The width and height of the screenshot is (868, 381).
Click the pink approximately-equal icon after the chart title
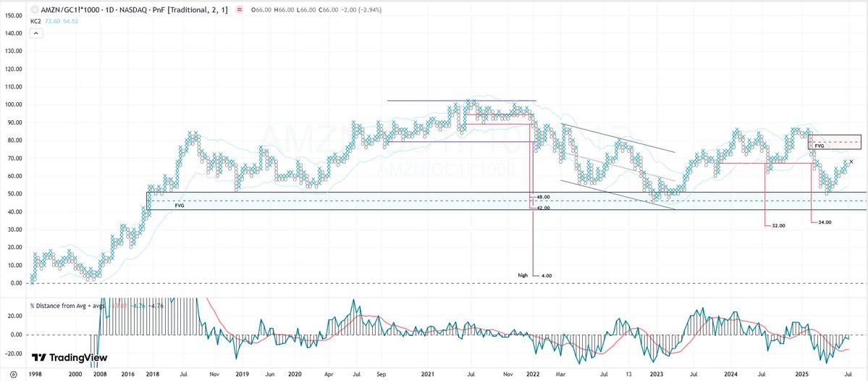click(239, 10)
